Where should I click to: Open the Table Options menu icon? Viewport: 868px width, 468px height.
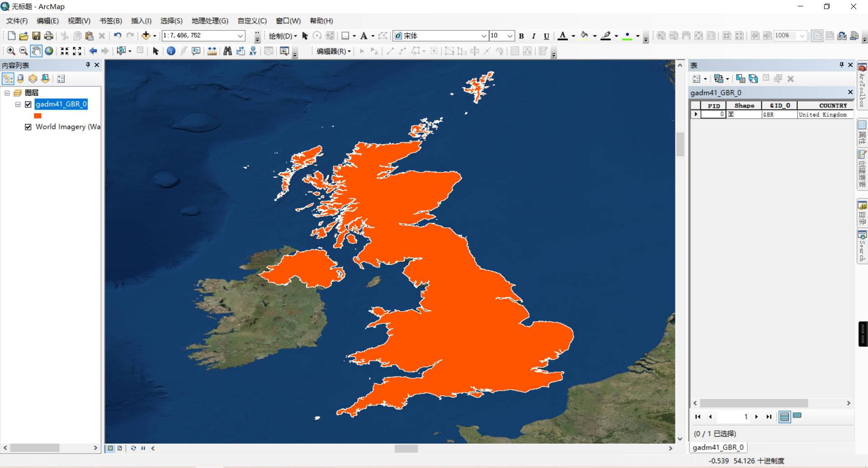pos(699,79)
